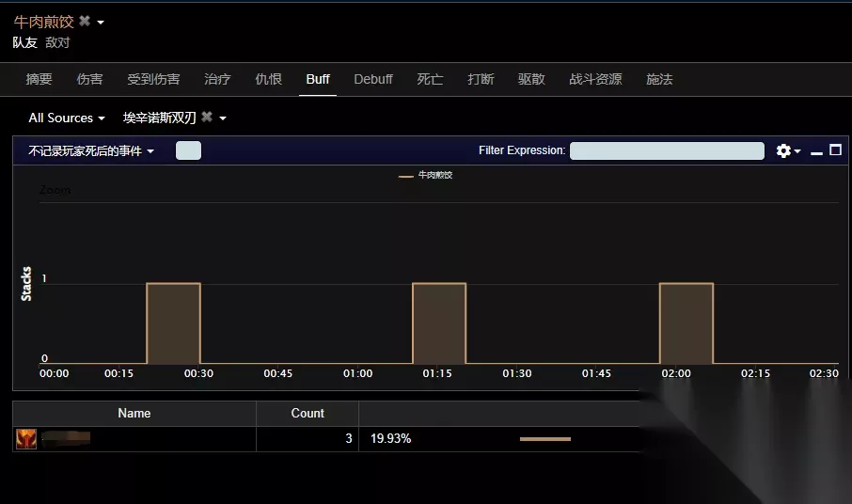Click the 19.93% uptime value
Screen dimensions: 852x504
click(390, 439)
